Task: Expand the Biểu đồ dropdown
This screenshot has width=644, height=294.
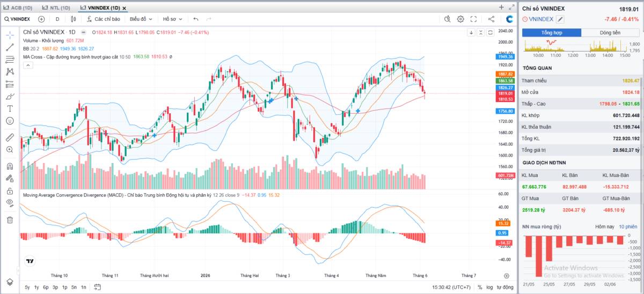Action: point(142,19)
